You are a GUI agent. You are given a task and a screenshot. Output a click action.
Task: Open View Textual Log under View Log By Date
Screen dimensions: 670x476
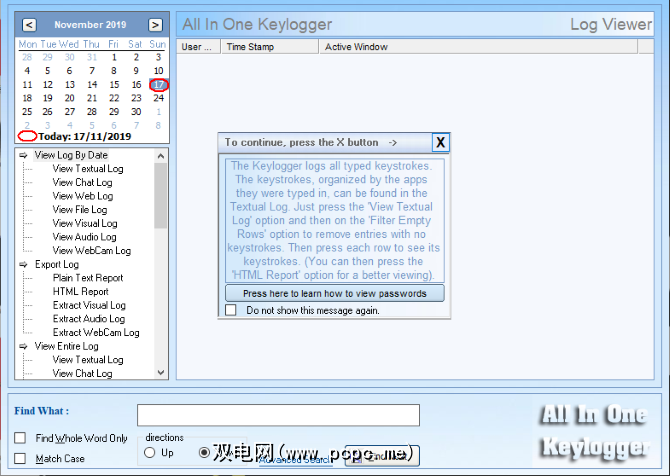click(88, 169)
